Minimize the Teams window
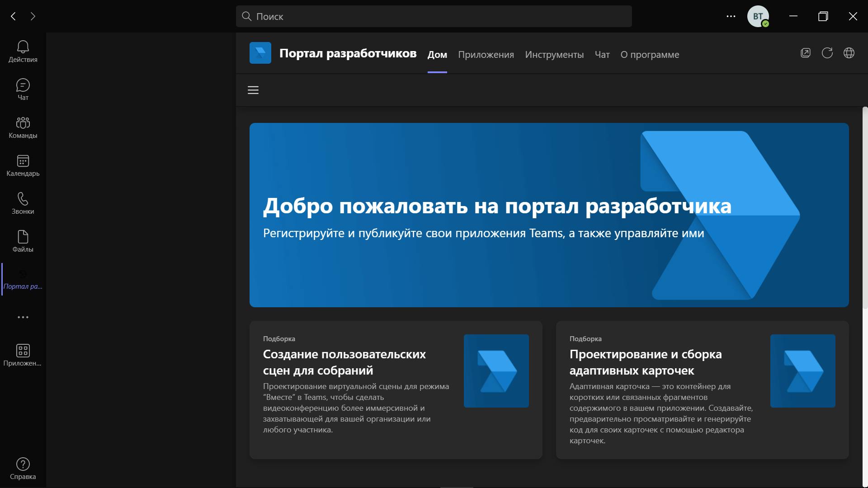 pos(793,16)
